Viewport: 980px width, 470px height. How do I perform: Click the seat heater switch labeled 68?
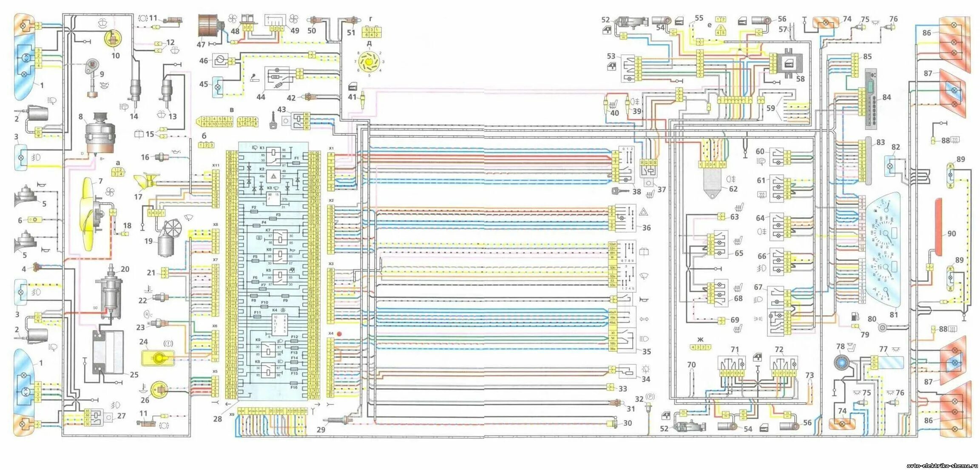718,293
